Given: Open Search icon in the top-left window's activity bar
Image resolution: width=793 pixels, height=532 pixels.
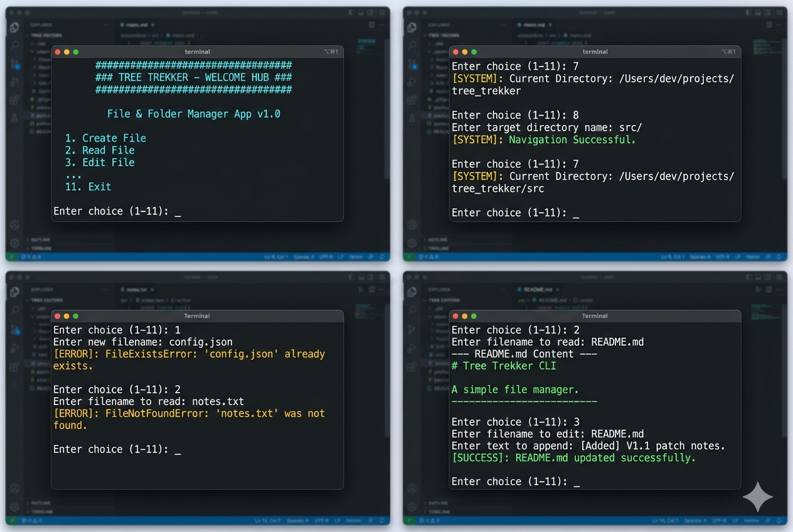Looking at the screenshot, I should click(x=14, y=45).
